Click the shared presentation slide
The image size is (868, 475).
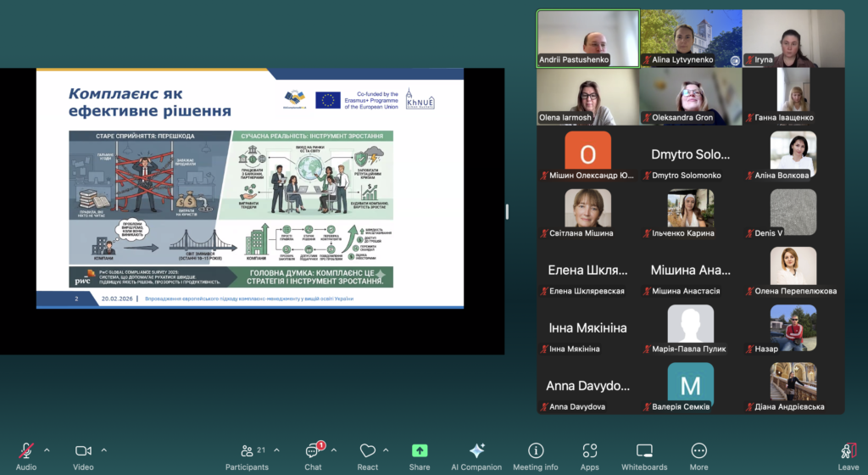(x=249, y=187)
